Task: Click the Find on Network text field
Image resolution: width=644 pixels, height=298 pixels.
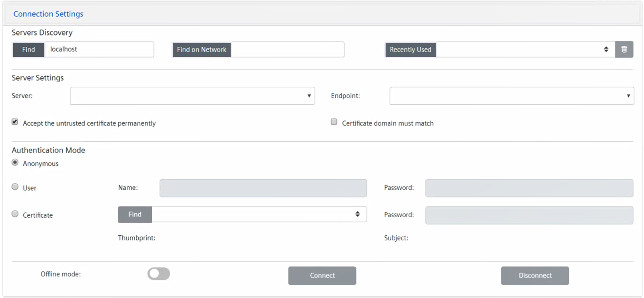Action: tap(287, 50)
